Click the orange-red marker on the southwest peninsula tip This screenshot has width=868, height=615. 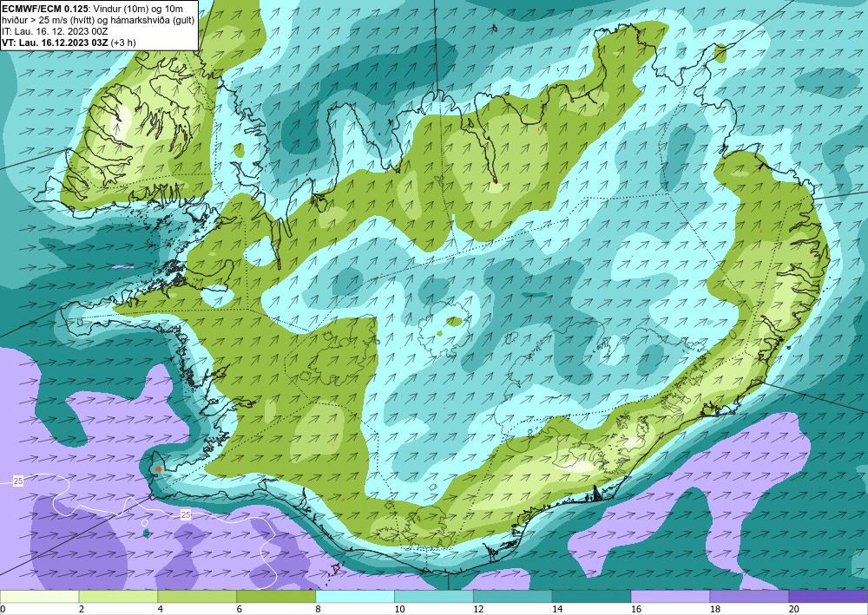[159, 468]
